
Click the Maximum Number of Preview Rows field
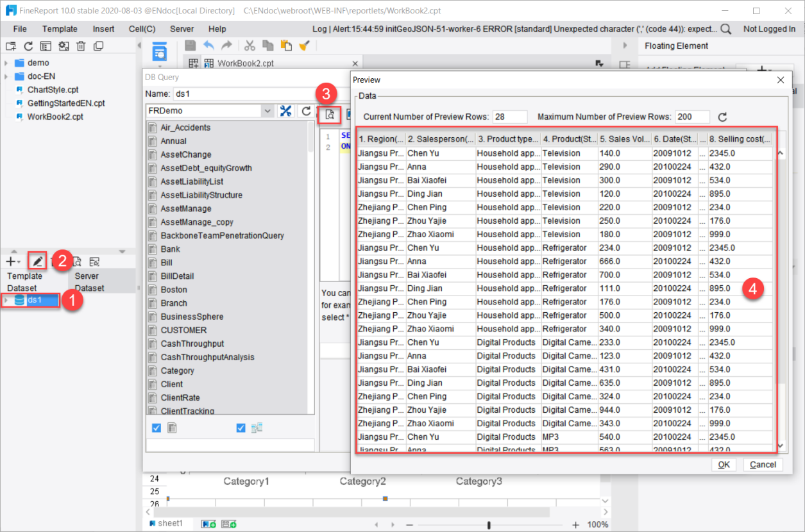click(x=693, y=117)
